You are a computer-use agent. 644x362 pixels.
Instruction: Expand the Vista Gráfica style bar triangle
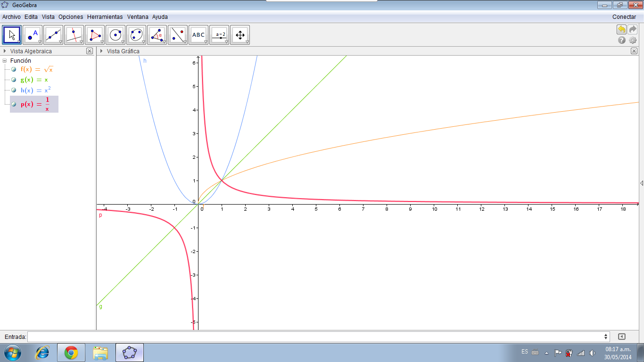pos(101,51)
